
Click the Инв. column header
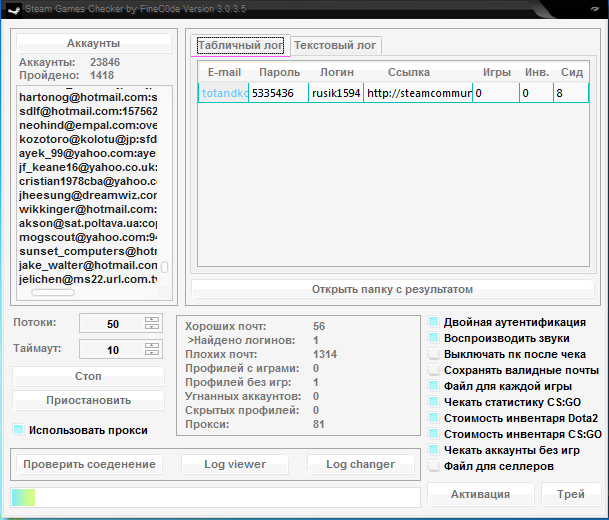pyautogui.click(x=537, y=72)
